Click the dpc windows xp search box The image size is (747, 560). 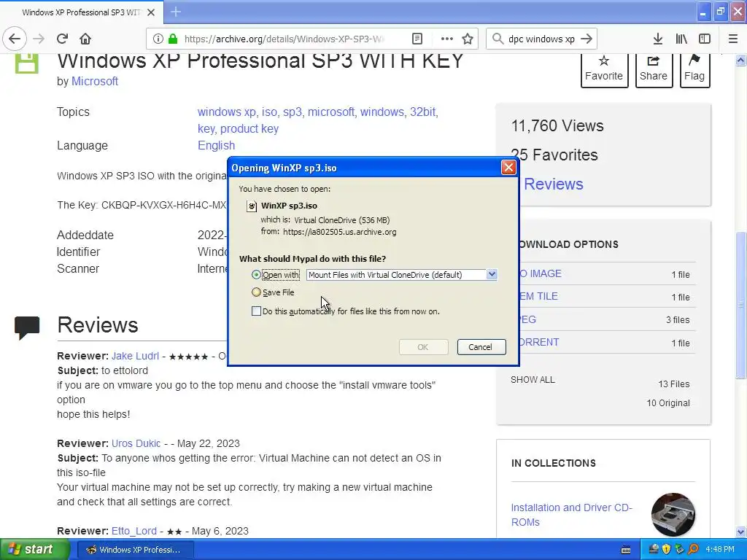[x=542, y=39]
